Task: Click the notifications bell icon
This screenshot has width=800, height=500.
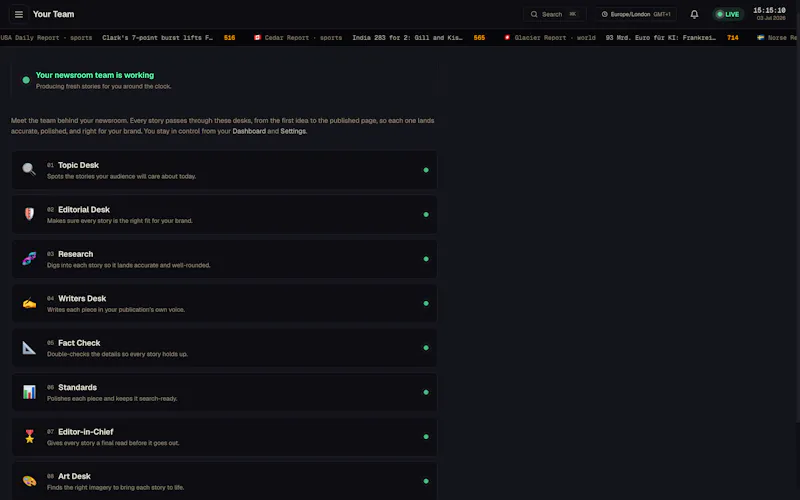Action: (694, 14)
